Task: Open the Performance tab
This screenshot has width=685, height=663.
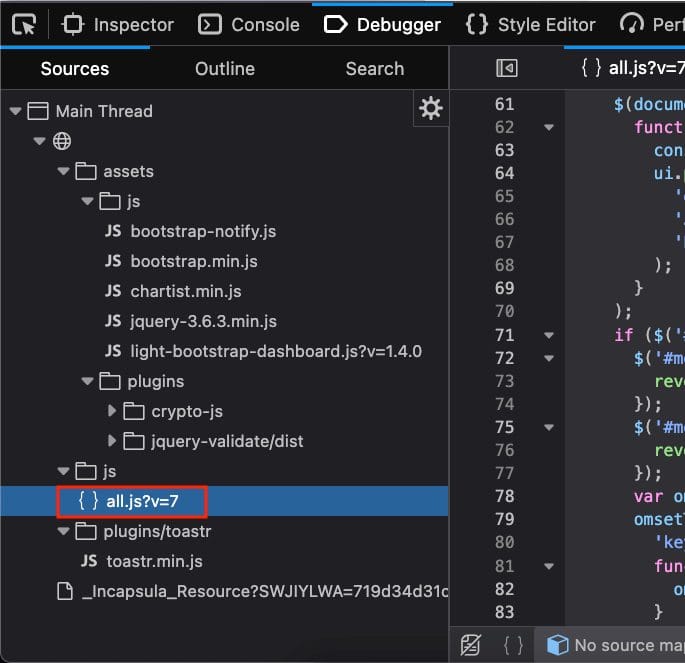Action: pos(652,24)
